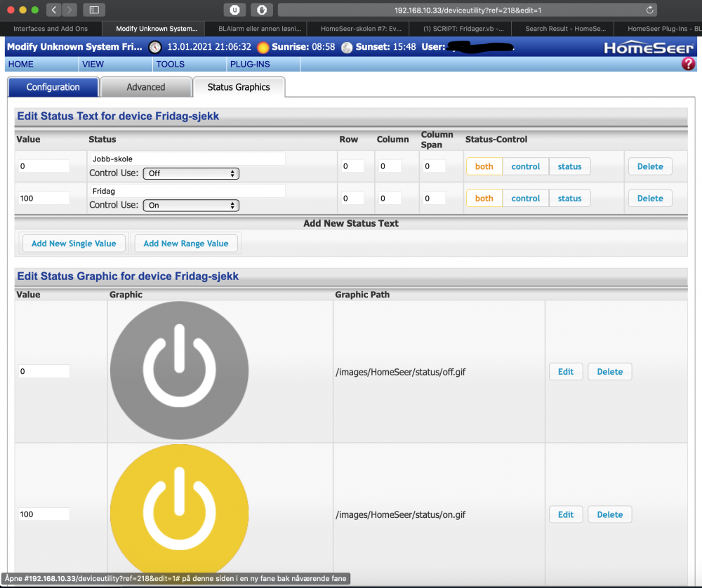Click the Jobb-skole status text field
The height and width of the screenshot is (588, 702).
coord(187,159)
